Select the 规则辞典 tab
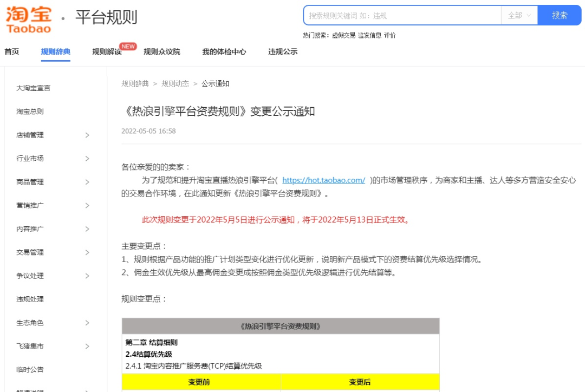 tap(56, 51)
